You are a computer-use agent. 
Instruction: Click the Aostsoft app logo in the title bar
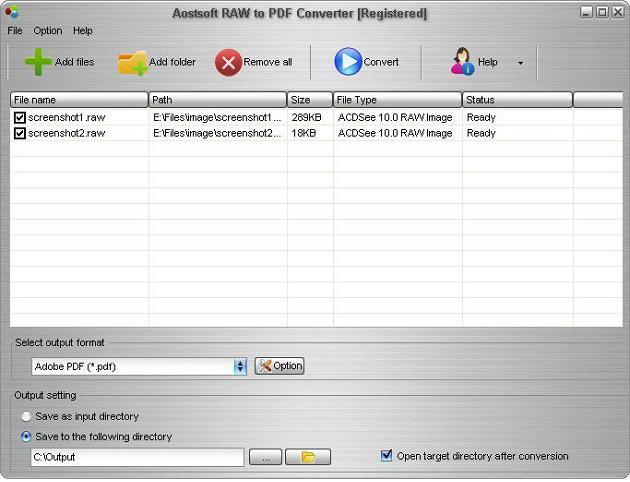click(x=12, y=11)
